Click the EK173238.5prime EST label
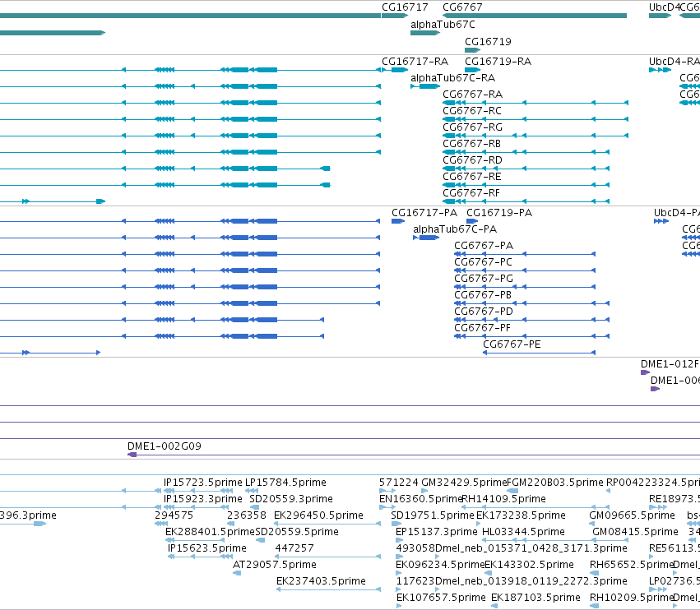Screen dimensions: 700x610 (521, 515)
